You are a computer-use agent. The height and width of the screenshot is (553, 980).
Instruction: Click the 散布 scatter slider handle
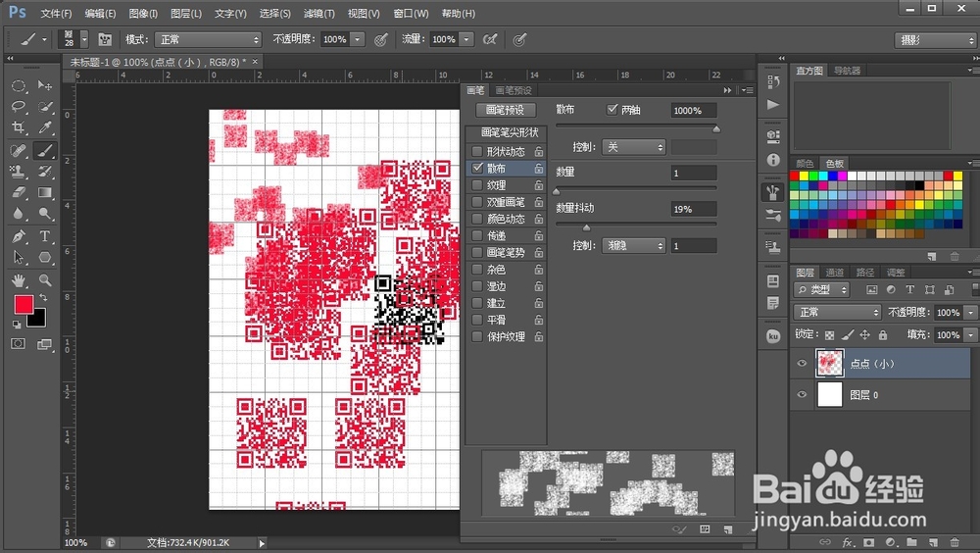tap(716, 128)
